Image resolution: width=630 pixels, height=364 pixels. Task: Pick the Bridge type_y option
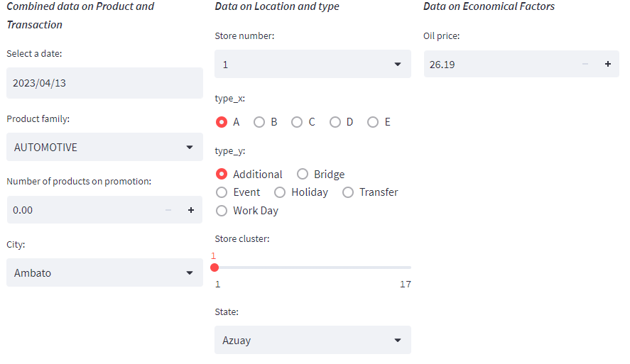coord(303,175)
